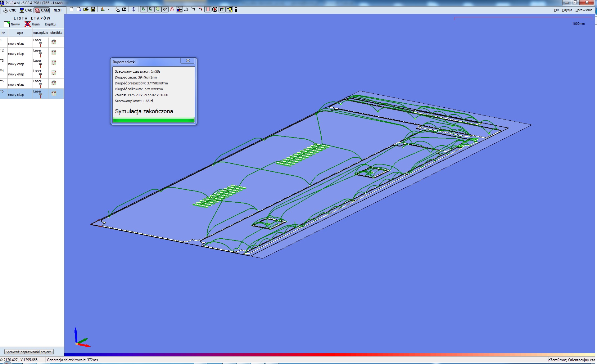Image resolution: width=597 pixels, height=364 pixels.
Task: Click the red wavy layers icon
Action: [172, 9]
